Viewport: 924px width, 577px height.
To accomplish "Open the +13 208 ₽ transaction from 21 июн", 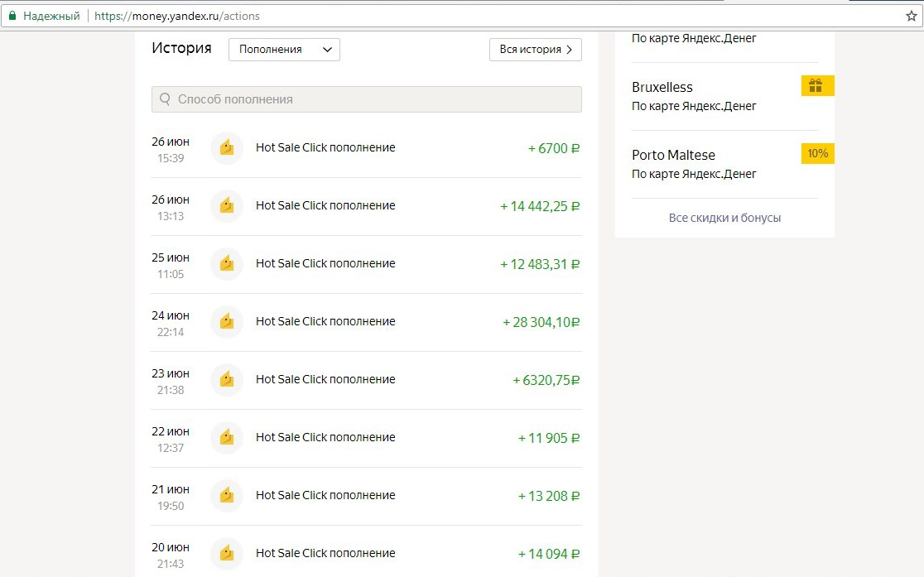I will coord(366,496).
